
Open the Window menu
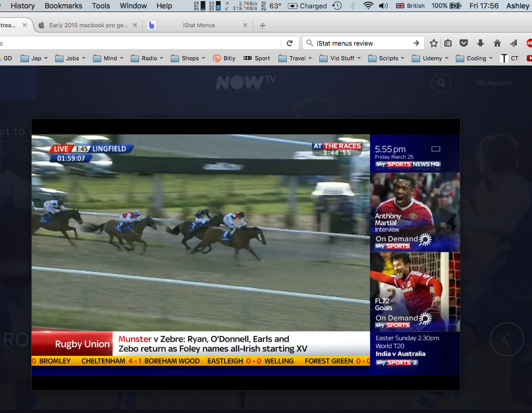pos(133,6)
